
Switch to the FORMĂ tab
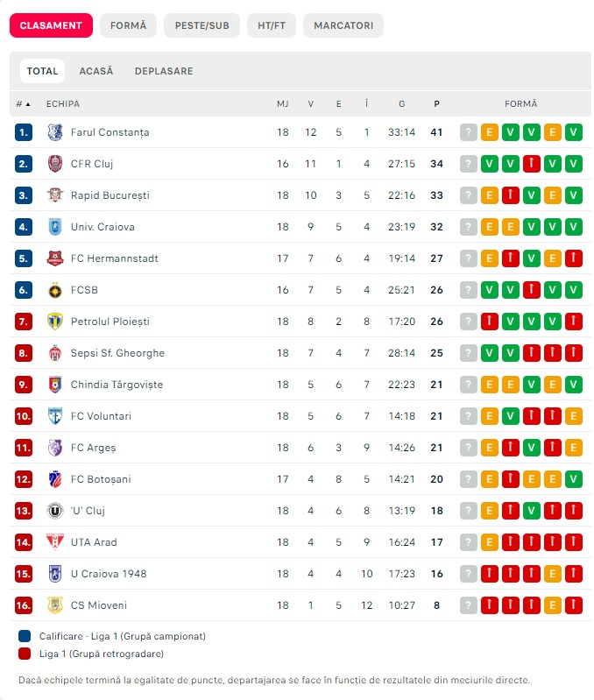click(129, 25)
